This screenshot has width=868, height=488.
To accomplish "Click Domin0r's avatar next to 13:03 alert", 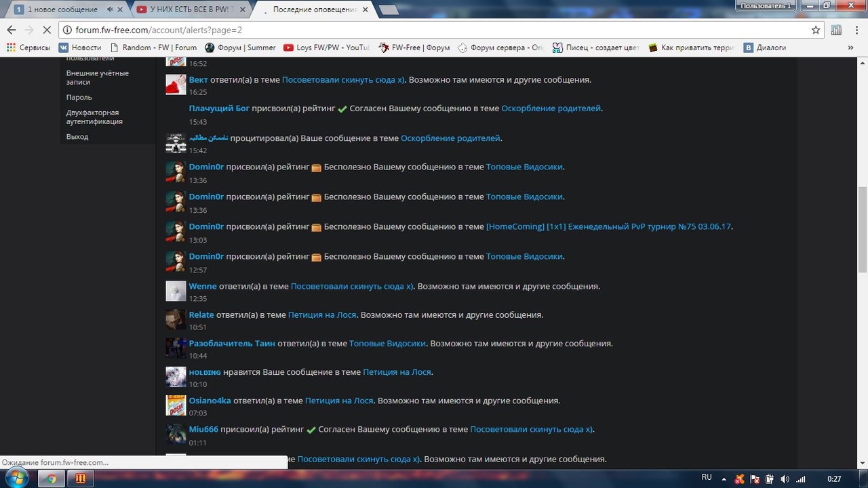I will click(176, 231).
